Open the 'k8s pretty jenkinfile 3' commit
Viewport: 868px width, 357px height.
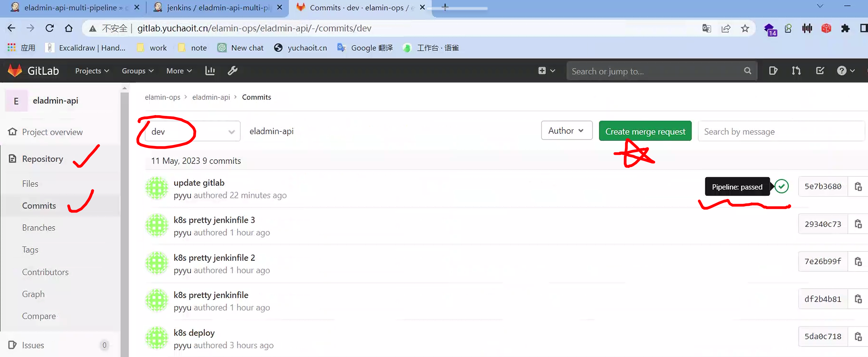[214, 220]
